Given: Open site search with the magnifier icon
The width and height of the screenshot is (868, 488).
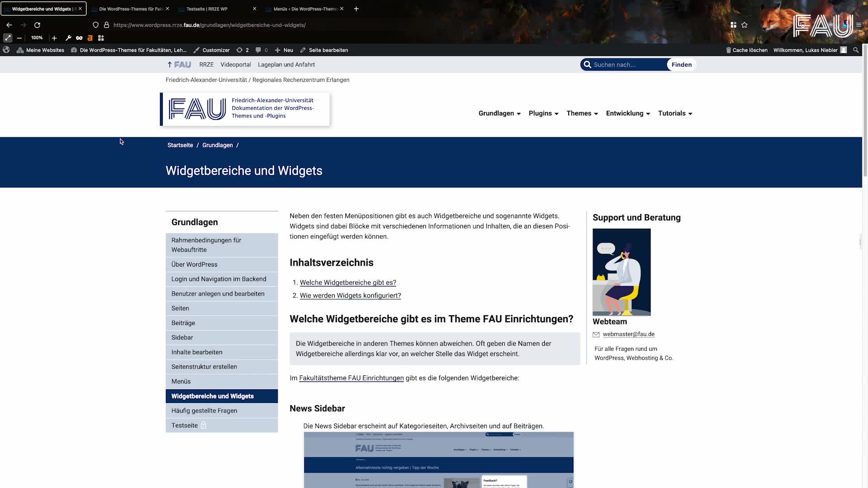Looking at the screenshot, I should coord(855,50).
